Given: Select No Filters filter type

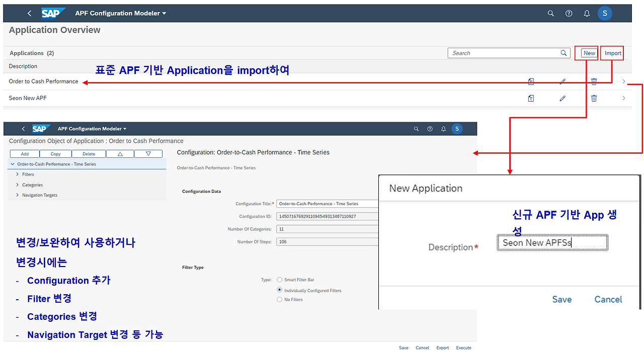Looking at the screenshot, I should pyautogui.click(x=279, y=300).
